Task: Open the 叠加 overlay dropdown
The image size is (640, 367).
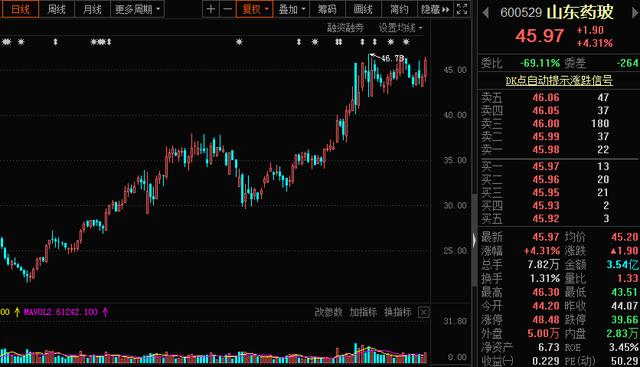Action: tap(291, 9)
